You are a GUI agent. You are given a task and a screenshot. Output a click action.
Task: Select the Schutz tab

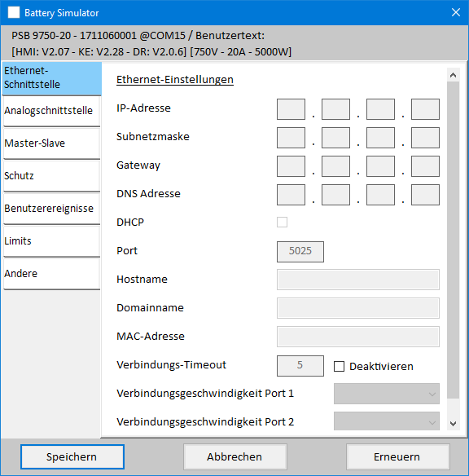point(51,176)
